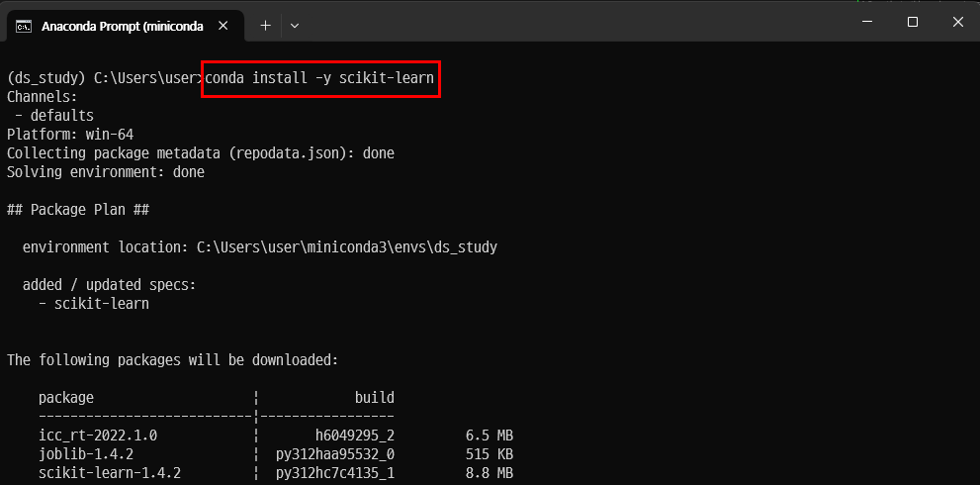Click the '515 KB' size value
980x485 pixels.
coord(490,454)
